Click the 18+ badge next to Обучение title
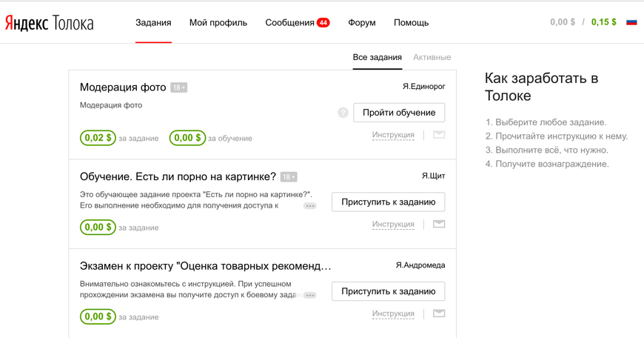644x338 pixels. tap(289, 177)
